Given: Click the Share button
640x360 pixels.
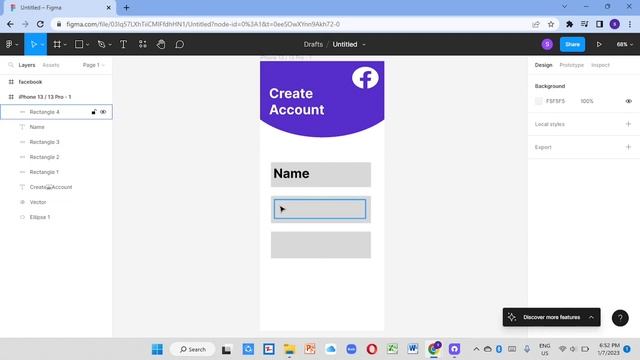Looking at the screenshot, I should click(x=572, y=44).
